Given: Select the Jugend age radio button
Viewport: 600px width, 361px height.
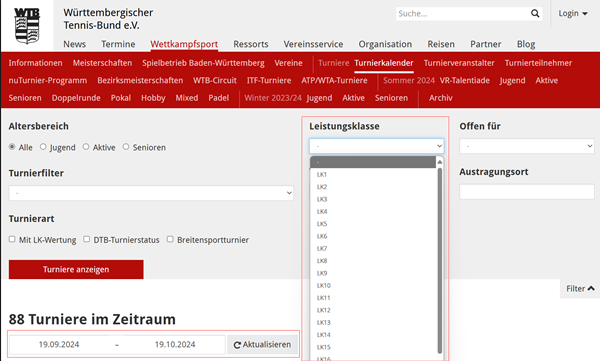Looking at the screenshot, I should [43, 147].
